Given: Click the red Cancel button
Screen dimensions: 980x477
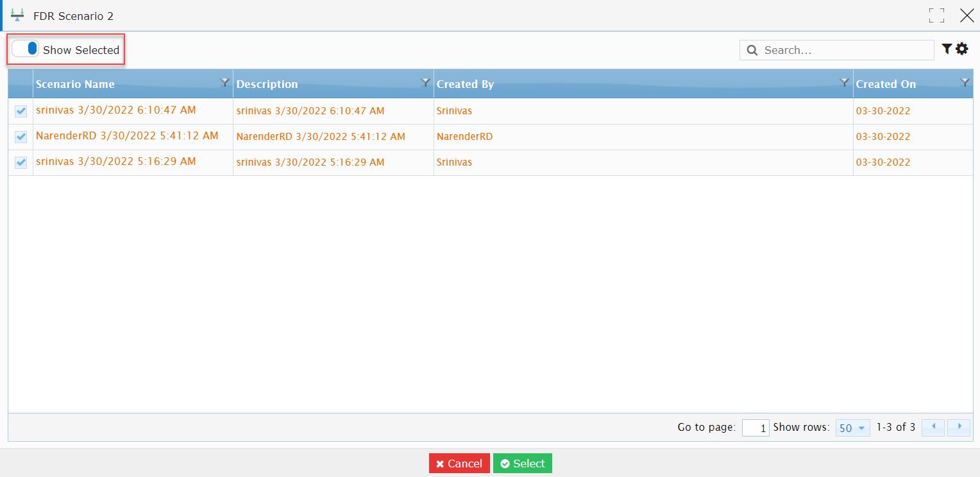Looking at the screenshot, I should coord(459,464).
